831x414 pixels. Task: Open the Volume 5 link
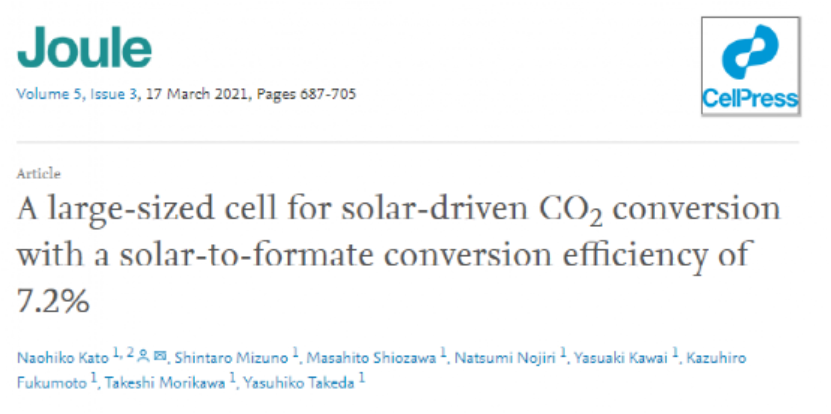tap(50, 95)
